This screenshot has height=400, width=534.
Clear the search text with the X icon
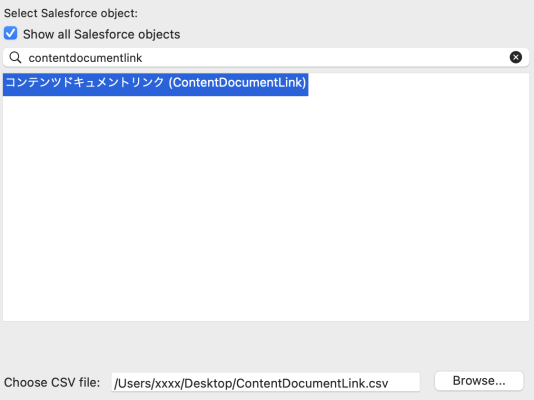point(516,57)
